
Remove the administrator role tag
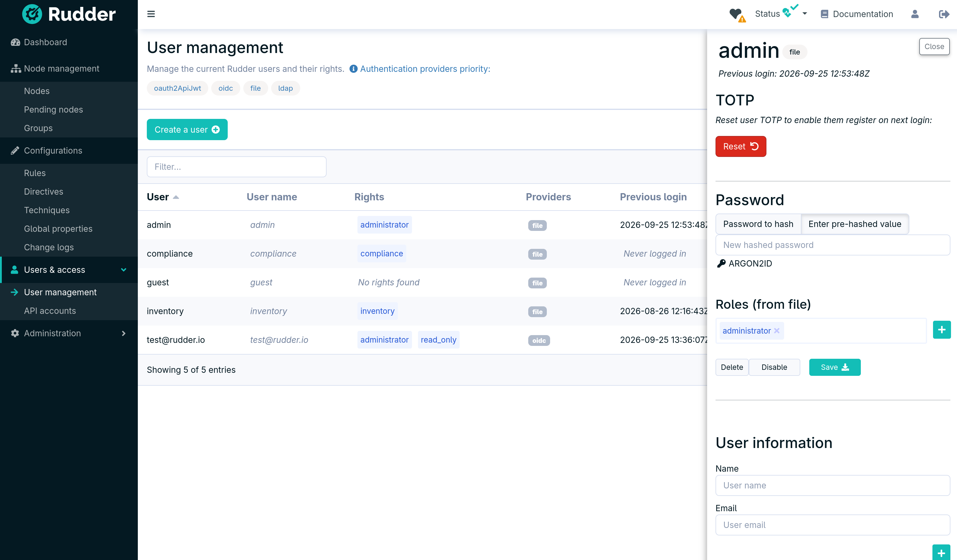[777, 331]
